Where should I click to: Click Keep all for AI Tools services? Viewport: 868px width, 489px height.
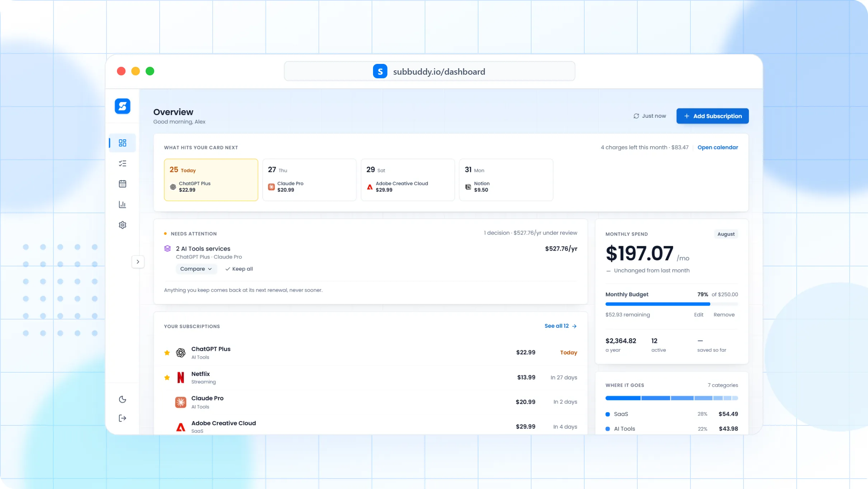coord(239,269)
